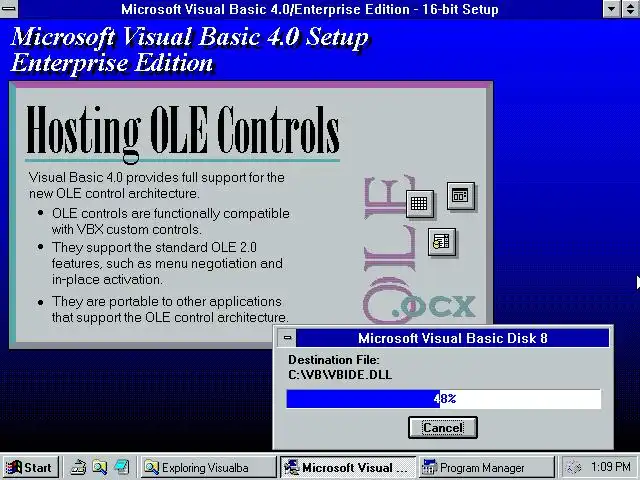Open the folder-with-magnifier quick-launch icon
The height and width of the screenshot is (480, 640).
[99, 467]
